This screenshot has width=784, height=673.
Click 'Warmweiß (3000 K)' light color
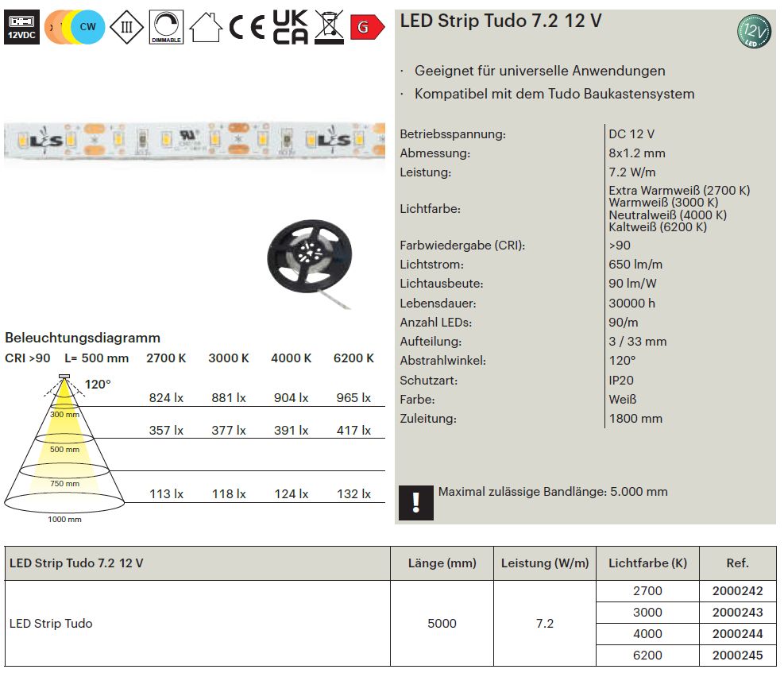pos(663,203)
